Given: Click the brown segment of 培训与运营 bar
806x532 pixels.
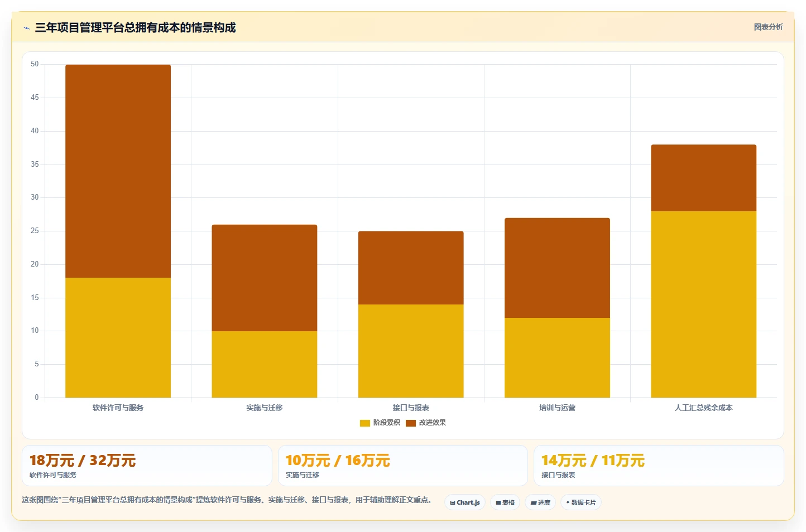Looking at the screenshot, I should click(x=557, y=268).
